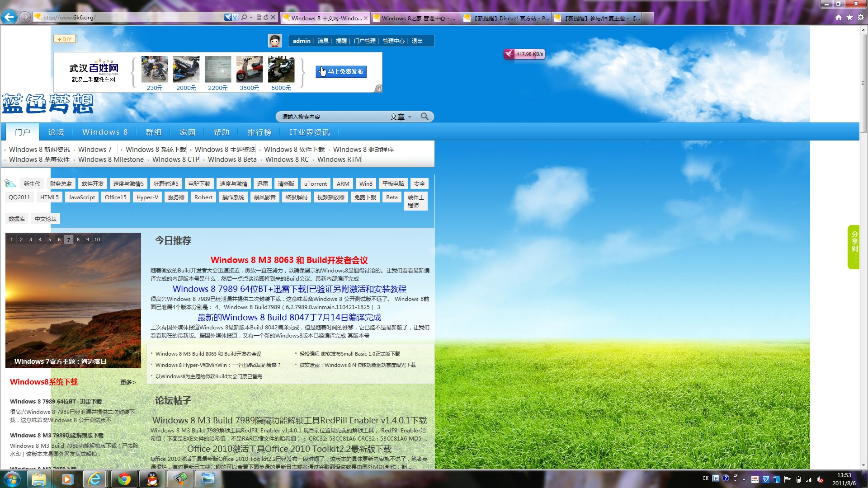This screenshot has height=488, width=868.
Task: Click the CH input language indicator
Action: click(x=705, y=478)
